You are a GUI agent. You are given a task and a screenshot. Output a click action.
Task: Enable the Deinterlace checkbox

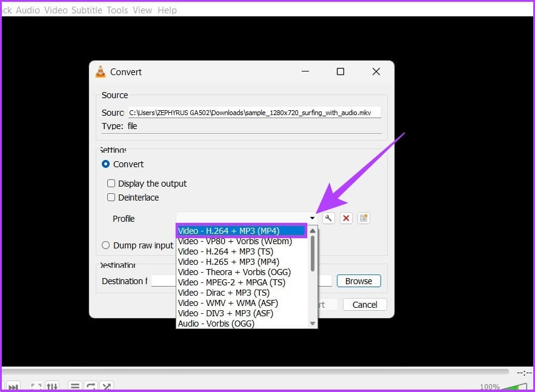click(x=111, y=197)
